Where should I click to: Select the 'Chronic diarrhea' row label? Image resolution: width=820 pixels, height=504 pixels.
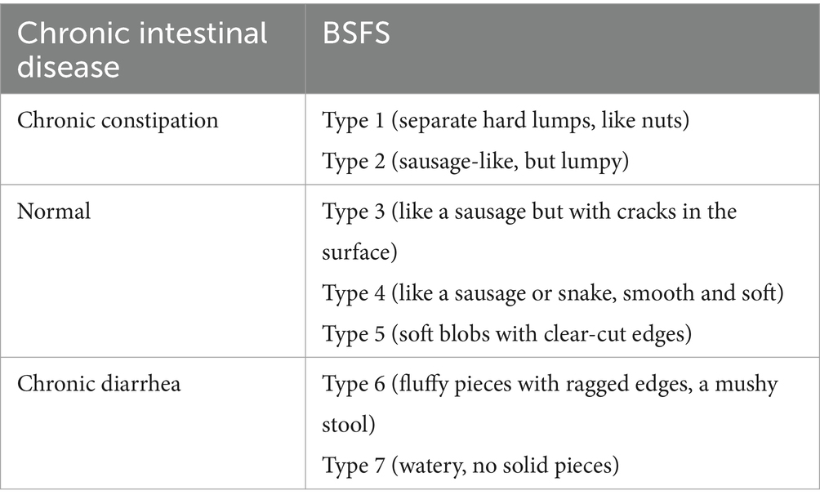coord(99,384)
